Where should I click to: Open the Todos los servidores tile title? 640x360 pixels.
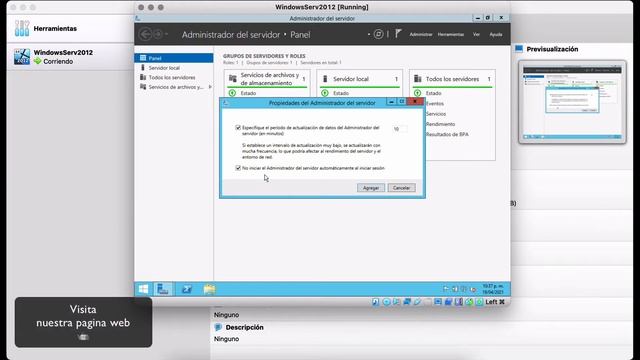pos(452,79)
